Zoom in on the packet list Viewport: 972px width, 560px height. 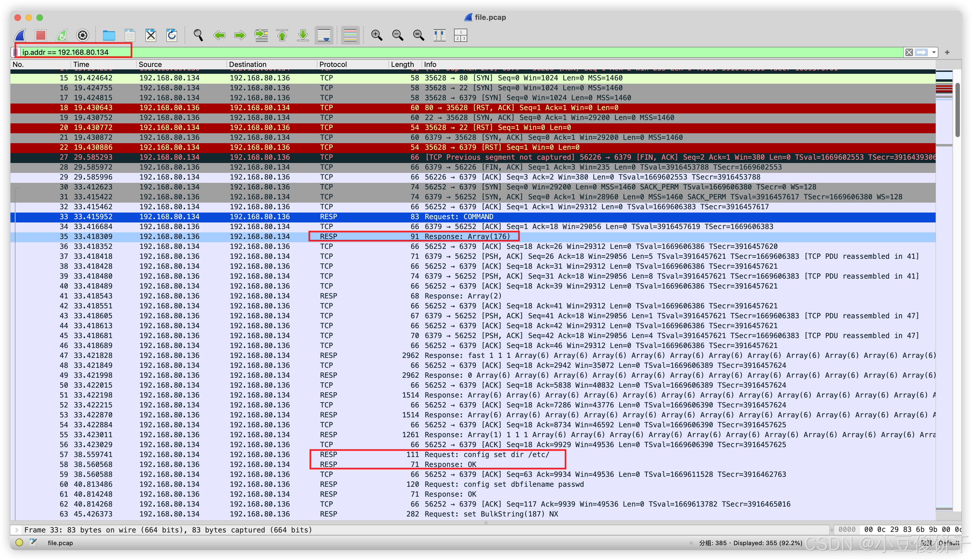pyautogui.click(x=377, y=35)
